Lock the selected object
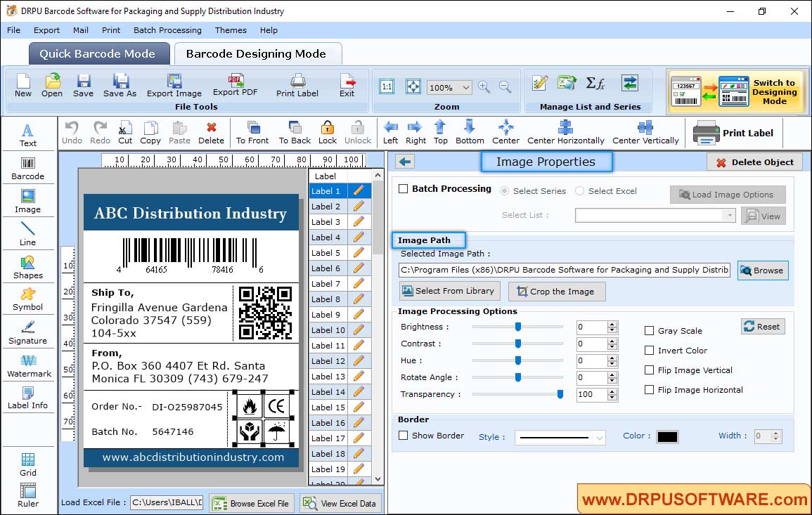The image size is (812, 515). point(328,133)
